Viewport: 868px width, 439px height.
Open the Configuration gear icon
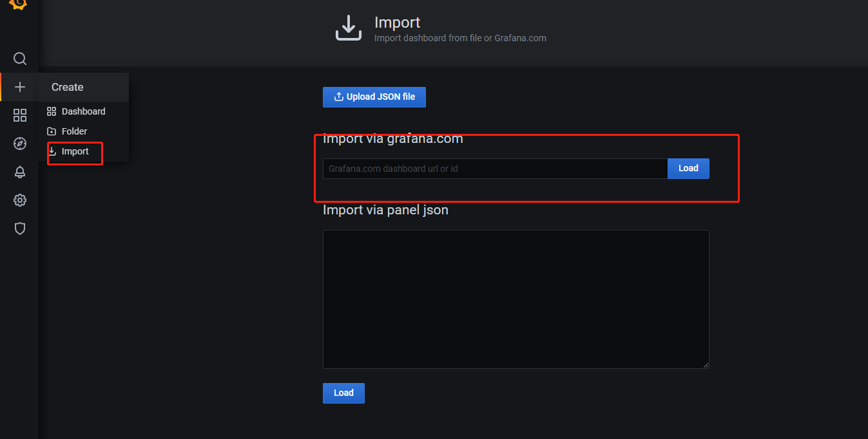point(20,200)
